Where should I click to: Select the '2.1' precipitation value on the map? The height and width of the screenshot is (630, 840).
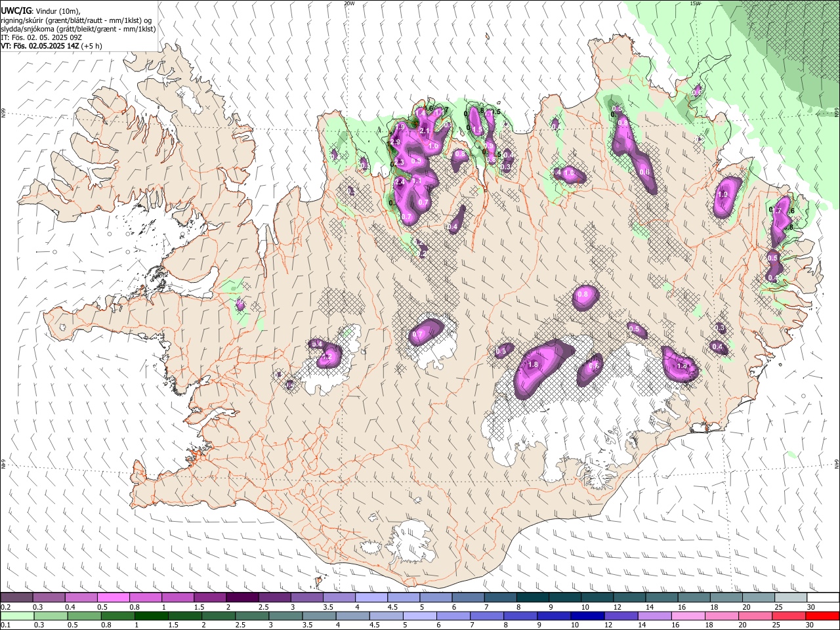click(425, 131)
